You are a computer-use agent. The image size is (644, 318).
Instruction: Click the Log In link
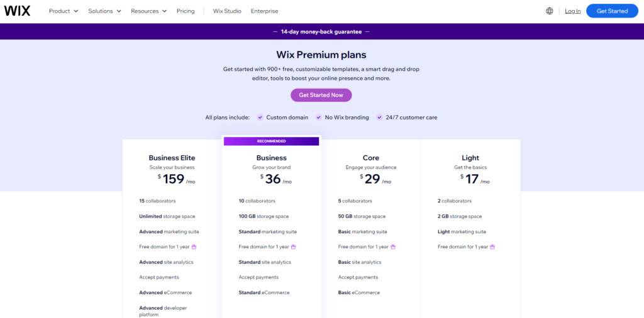[572, 11]
